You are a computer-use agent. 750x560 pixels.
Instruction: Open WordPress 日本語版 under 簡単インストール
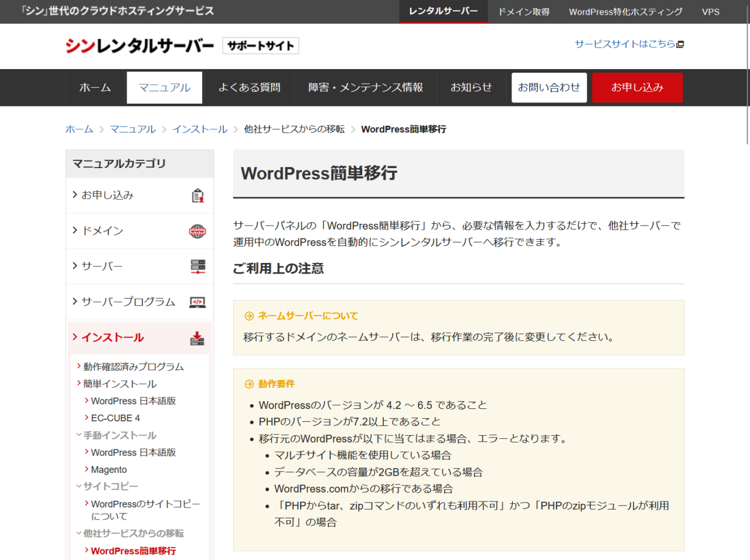click(134, 401)
